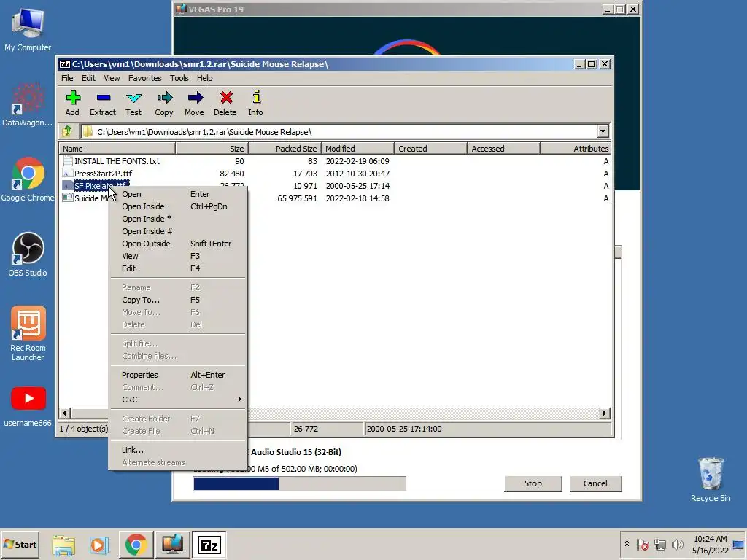The height and width of the screenshot is (560, 747).
Task: Choose Copy To... in context menu
Action: (x=179, y=300)
